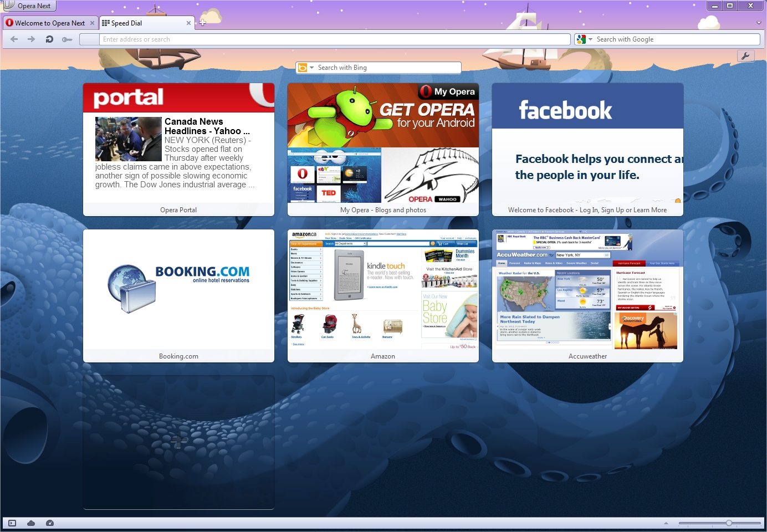Expand the Bing search engine dropdown

click(x=311, y=68)
